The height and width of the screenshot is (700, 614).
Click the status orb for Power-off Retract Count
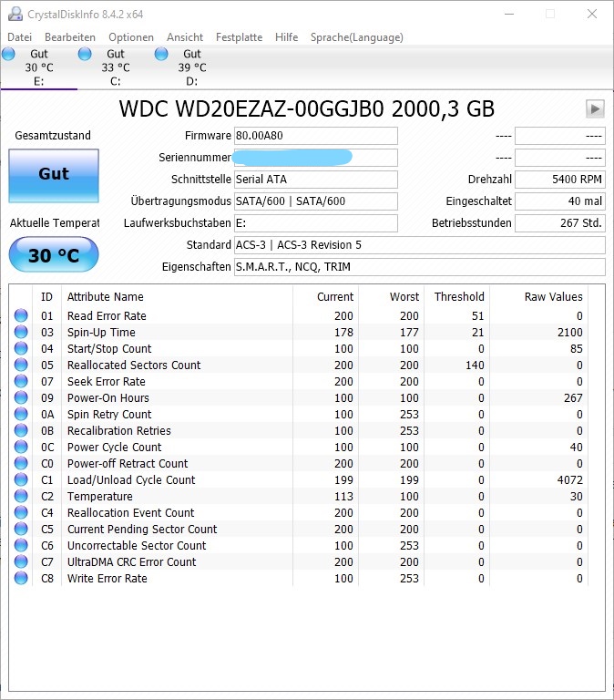click(x=21, y=463)
